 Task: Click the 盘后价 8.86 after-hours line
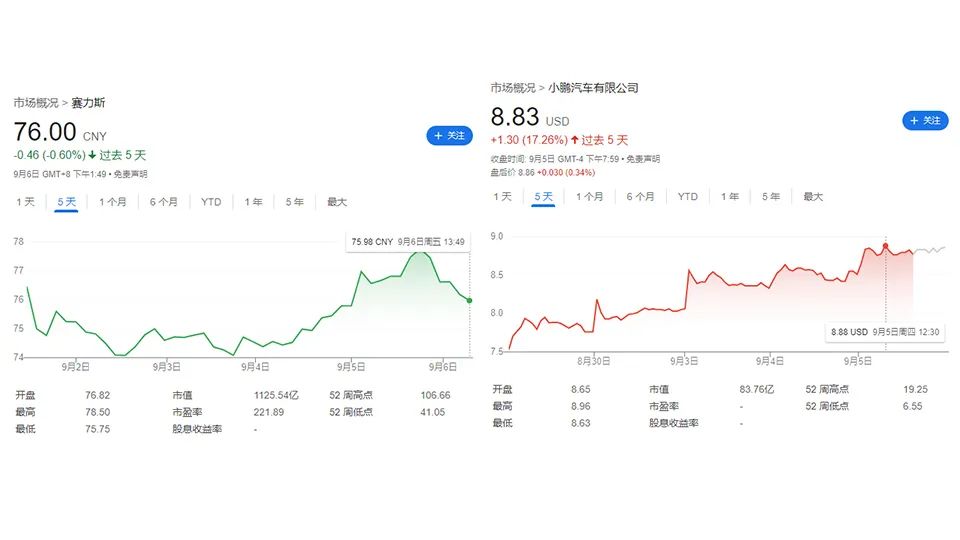point(542,173)
